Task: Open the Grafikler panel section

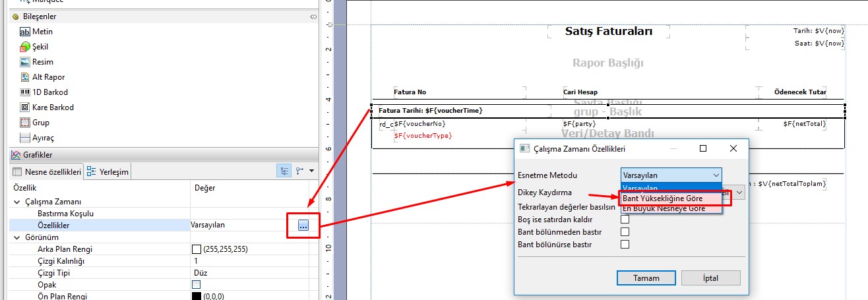Action: (x=38, y=156)
